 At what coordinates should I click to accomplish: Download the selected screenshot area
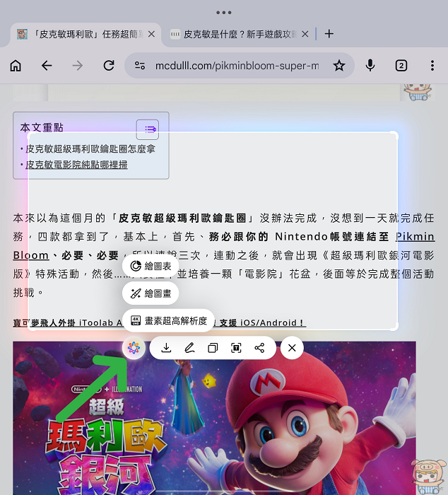click(166, 348)
